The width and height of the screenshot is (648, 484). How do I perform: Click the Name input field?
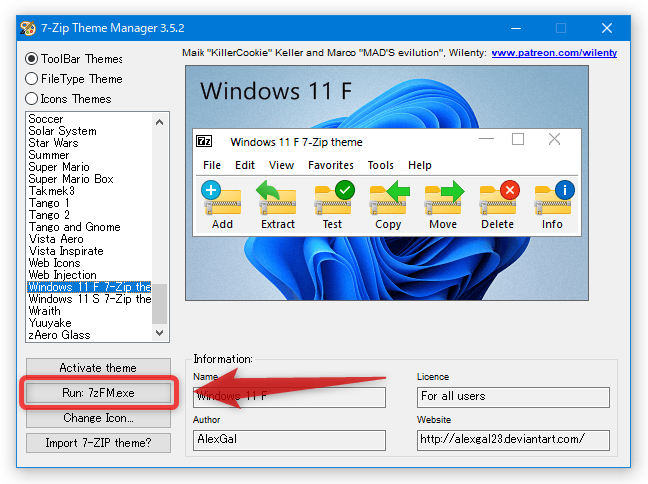coord(289,397)
